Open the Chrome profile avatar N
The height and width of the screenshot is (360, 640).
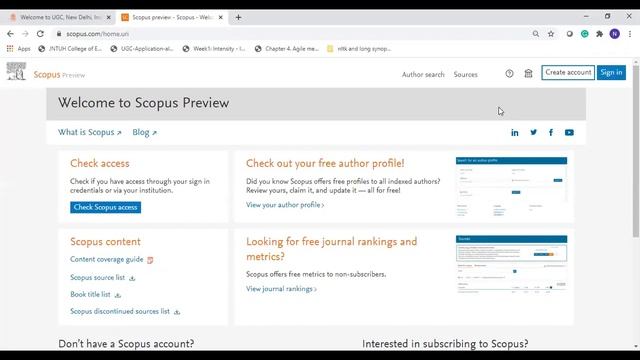click(x=615, y=34)
